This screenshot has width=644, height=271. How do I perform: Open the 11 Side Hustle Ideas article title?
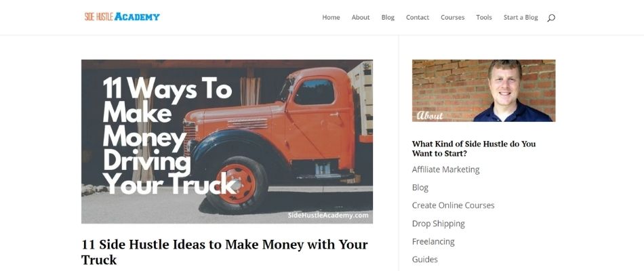[x=224, y=252]
